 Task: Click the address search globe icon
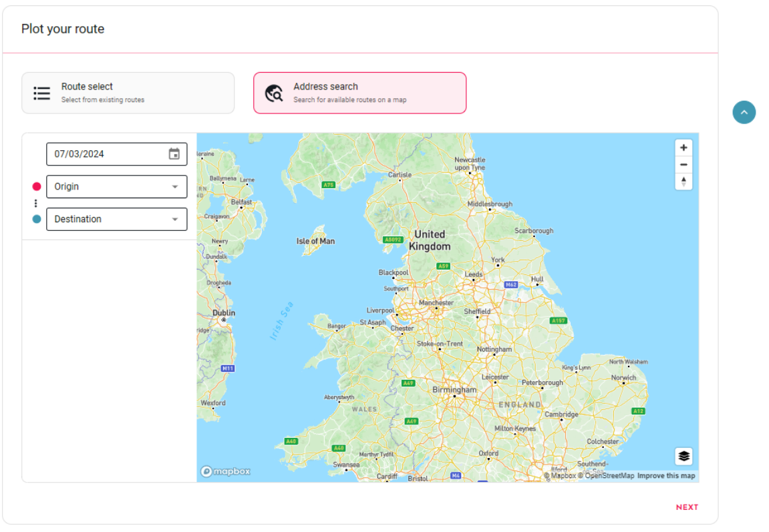(274, 93)
